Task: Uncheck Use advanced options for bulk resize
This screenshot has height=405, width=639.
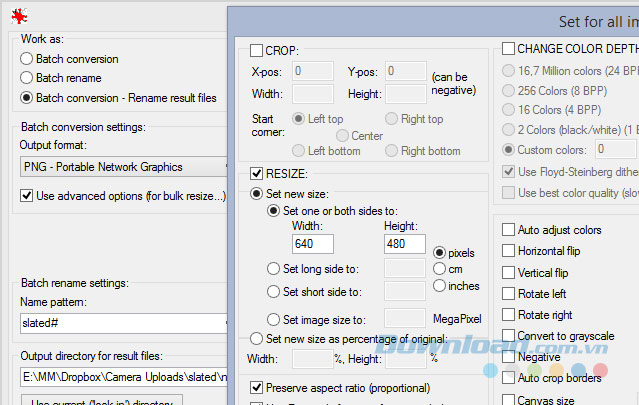Action: (27, 195)
